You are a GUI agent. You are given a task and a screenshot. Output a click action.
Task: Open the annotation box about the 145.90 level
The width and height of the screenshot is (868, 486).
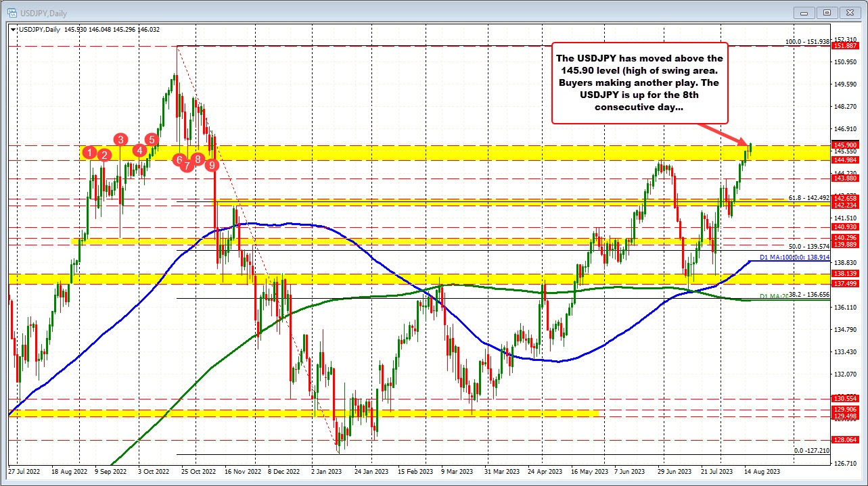click(640, 82)
